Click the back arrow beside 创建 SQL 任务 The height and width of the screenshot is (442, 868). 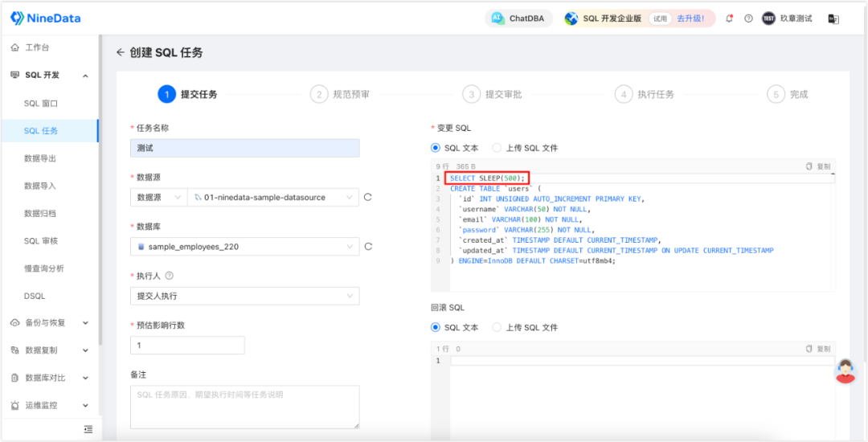(x=120, y=53)
